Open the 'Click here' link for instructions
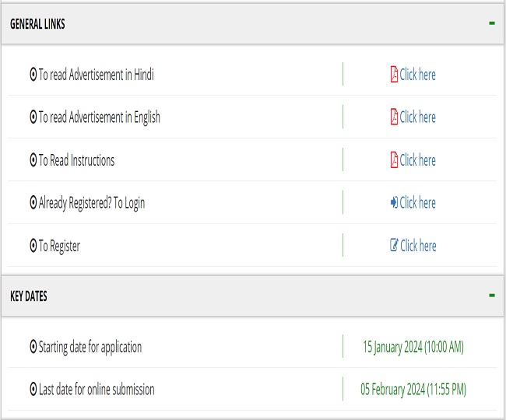Viewport: 506px width, 420px height. pyautogui.click(x=418, y=160)
